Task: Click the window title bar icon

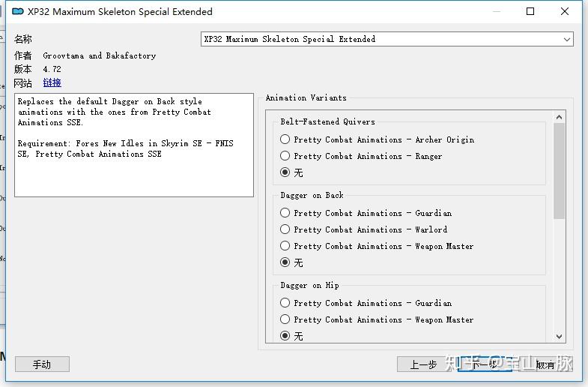Action: [x=18, y=12]
